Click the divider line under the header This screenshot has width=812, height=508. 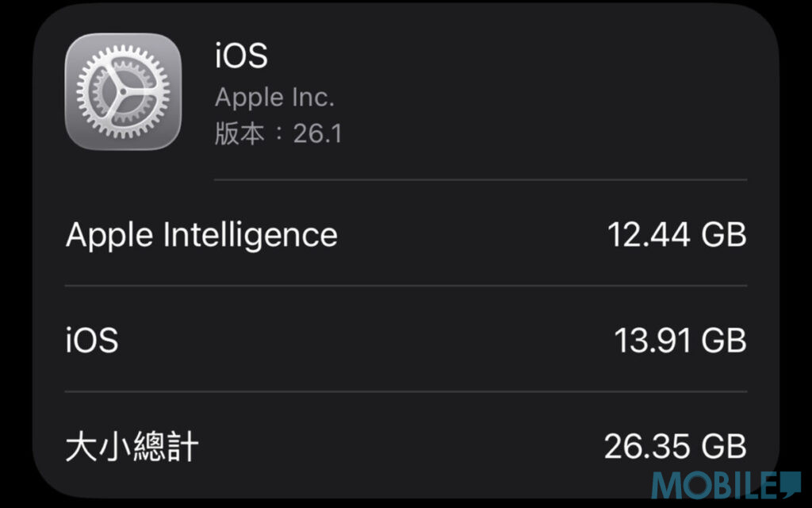pos(481,179)
